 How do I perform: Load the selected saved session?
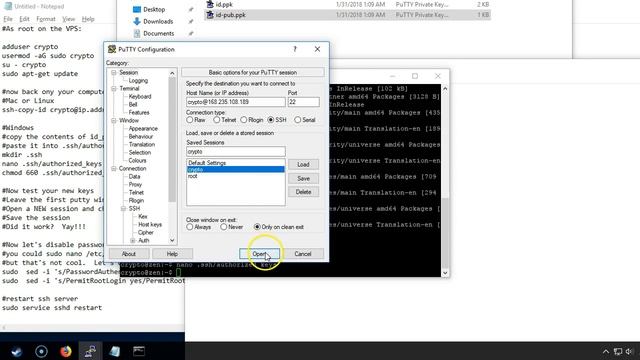click(303, 164)
